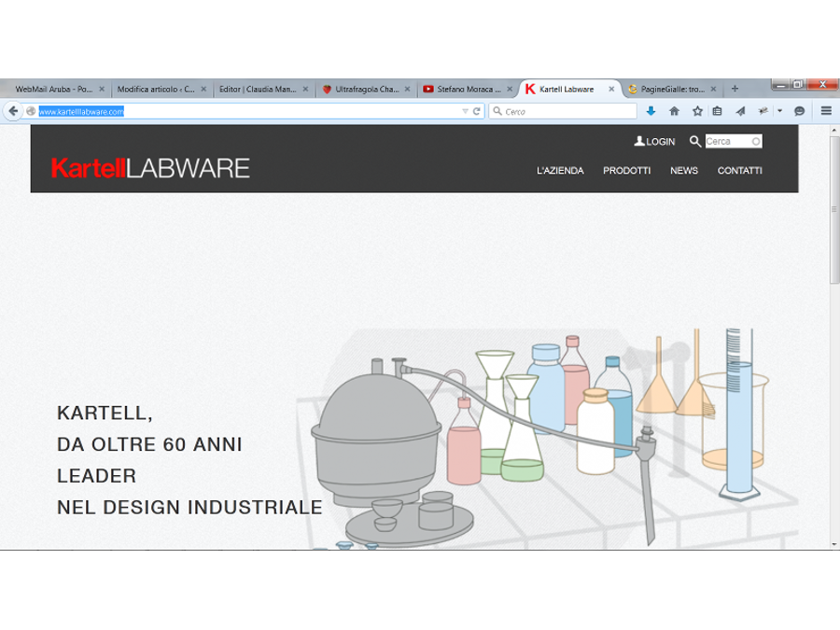Click the scrollbar up arrow
840x630 pixels.
click(x=834, y=130)
